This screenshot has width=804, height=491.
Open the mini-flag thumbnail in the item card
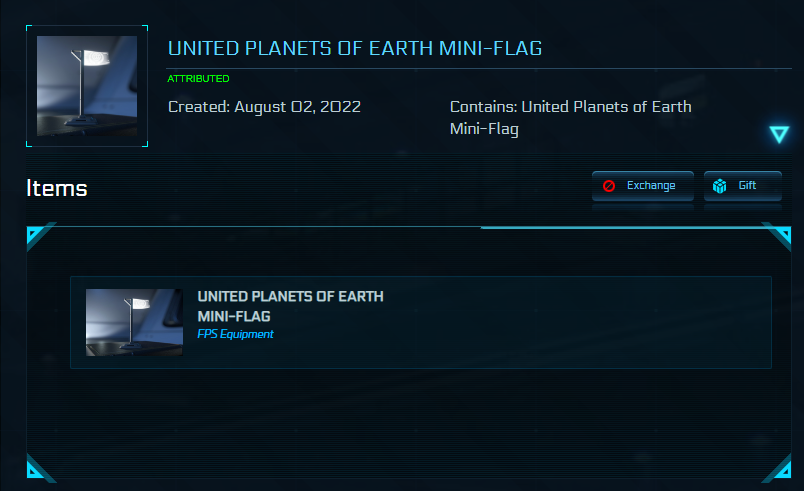point(134,322)
